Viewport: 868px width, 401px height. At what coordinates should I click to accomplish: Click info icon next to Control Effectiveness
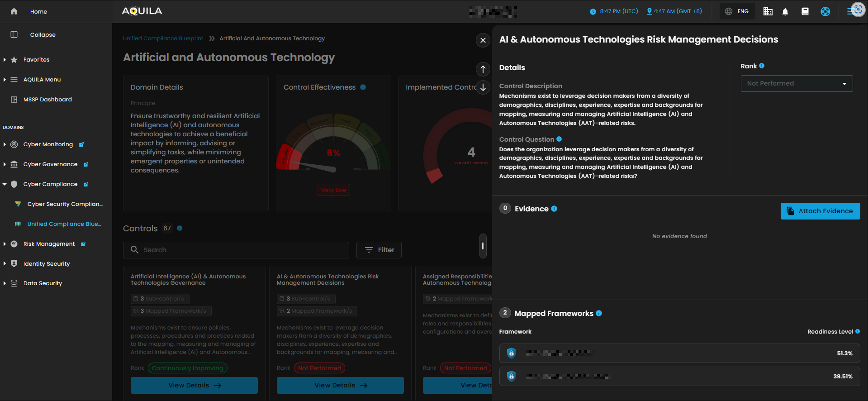point(363,87)
